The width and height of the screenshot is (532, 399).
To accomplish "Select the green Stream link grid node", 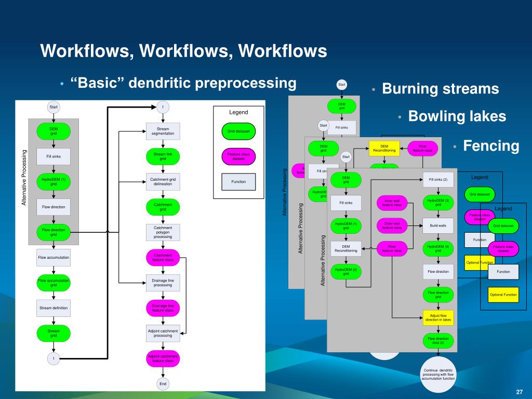I will 163,156.
